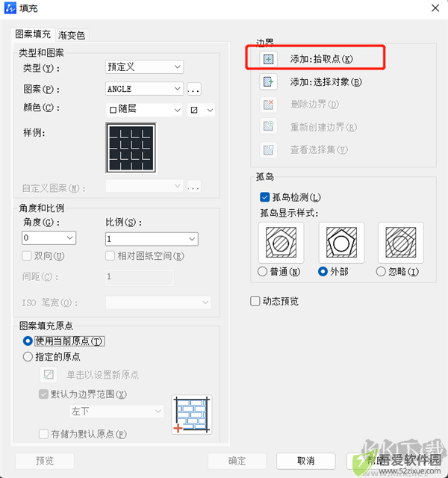This screenshot has width=448, height=478.
Task: Switch to the 渐变色 tab
Action: tap(72, 35)
